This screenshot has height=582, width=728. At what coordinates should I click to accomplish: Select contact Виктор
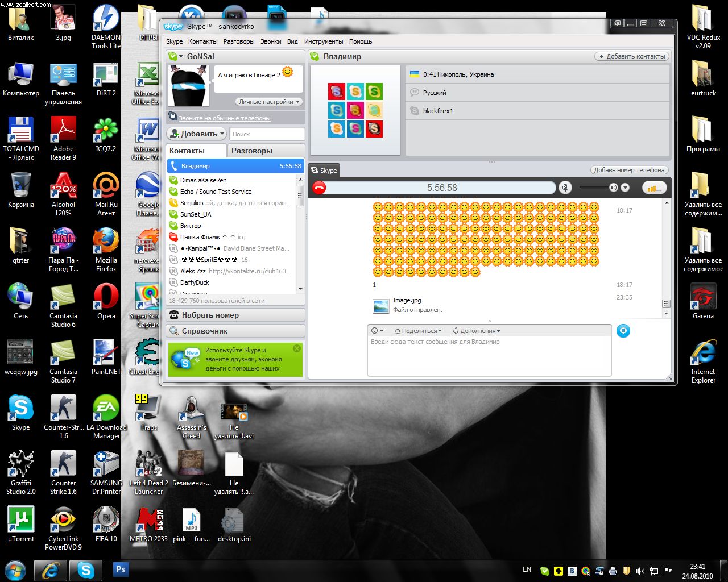pyautogui.click(x=231, y=226)
